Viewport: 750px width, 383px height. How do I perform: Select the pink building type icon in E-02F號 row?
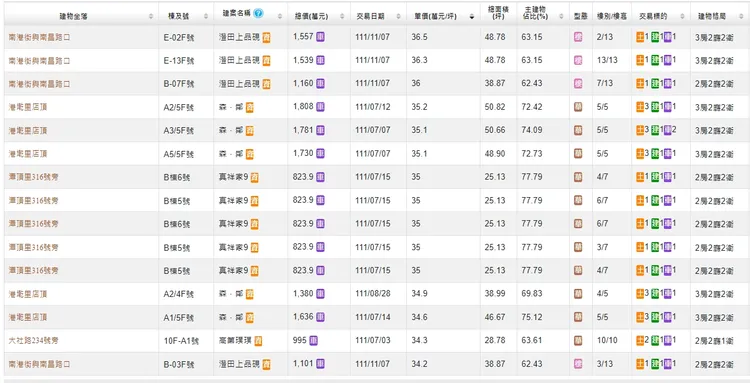click(x=578, y=37)
